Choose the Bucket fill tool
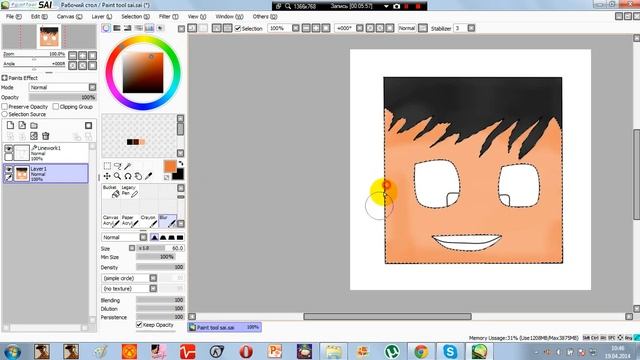Image resolution: width=640 pixels, height=360 pixels. (x=111, y=191)
